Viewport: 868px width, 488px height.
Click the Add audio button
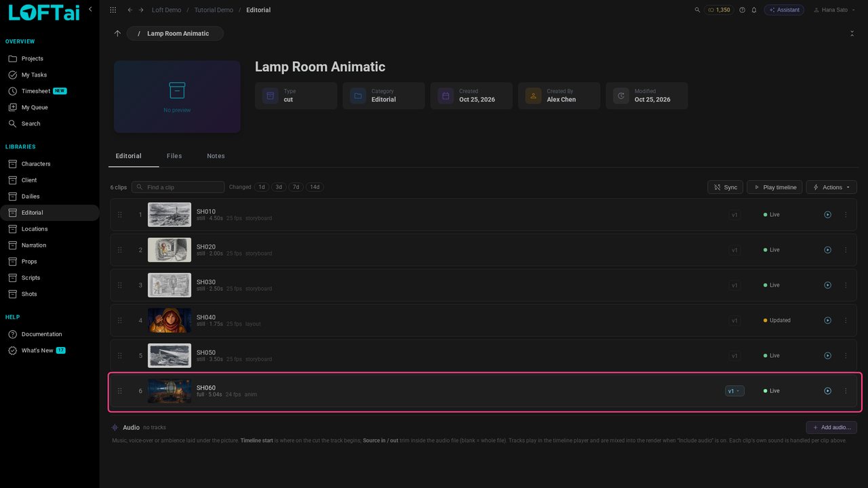tap(831, 427)
